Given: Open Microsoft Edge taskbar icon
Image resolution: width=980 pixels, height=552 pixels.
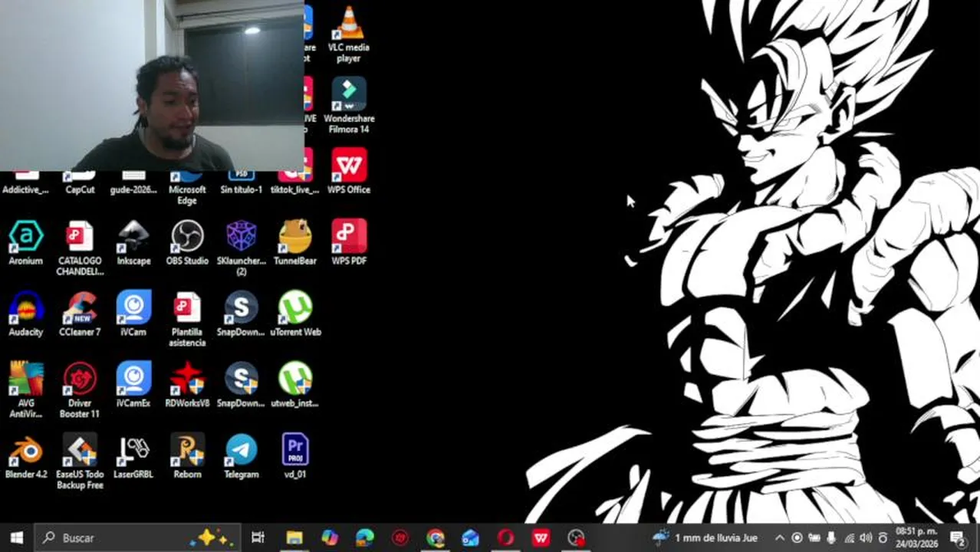Looking at the screenshot, I should pyautogui.click(x=365, y=537).
